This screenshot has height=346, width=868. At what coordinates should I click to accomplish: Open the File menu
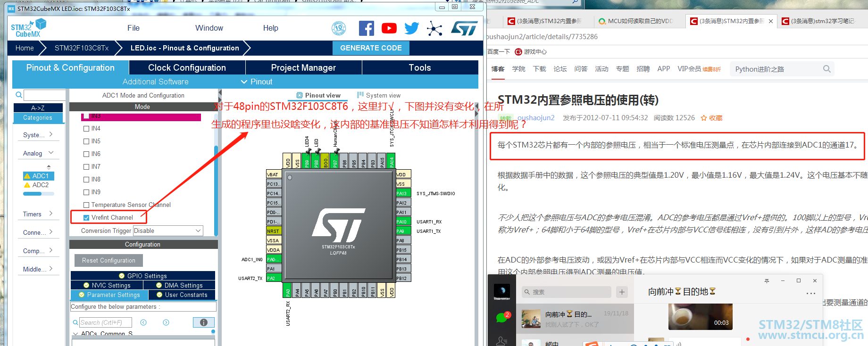click(134, 28)
